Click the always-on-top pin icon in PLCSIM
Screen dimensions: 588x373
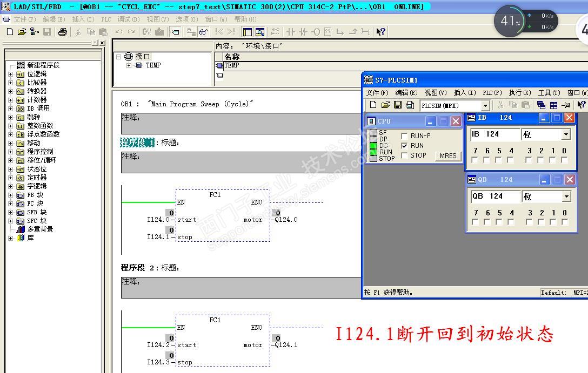coord(566,105)
